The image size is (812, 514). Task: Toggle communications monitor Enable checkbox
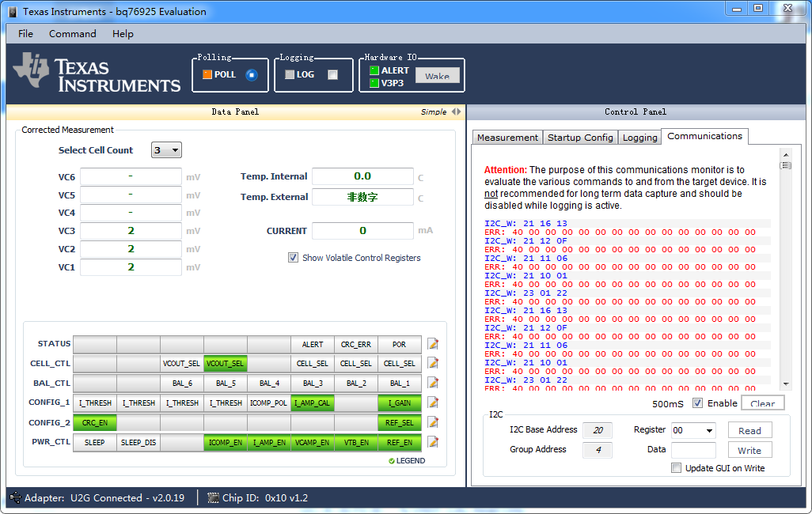(x=697, y=403)
